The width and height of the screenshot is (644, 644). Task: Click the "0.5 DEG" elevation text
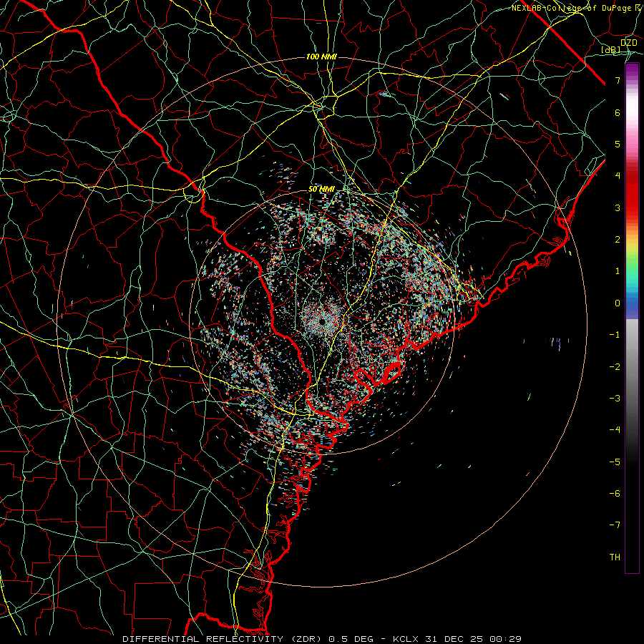351,639
